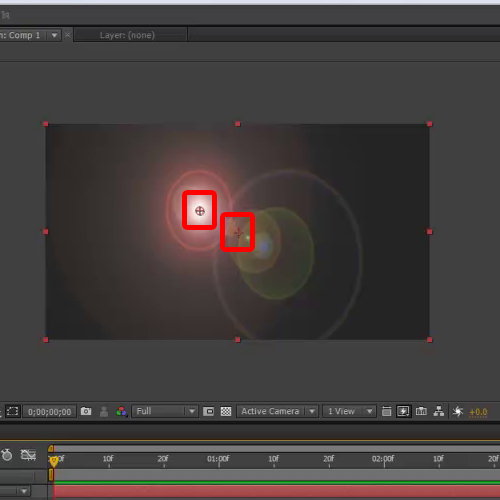Open the brainstorm stopwatch icon in the timeline
The height and width of the screenshot is (500, 500).
(7, 455)
